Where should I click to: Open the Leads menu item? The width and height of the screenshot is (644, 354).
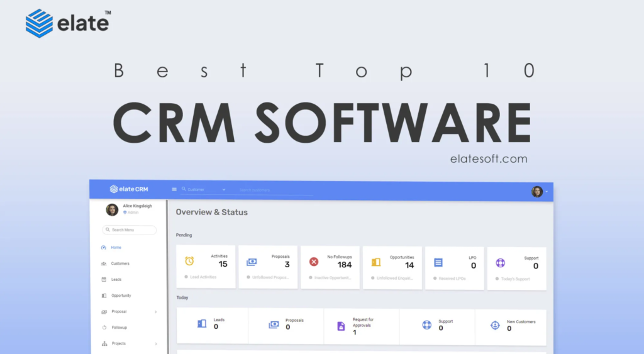click(116, 279)
